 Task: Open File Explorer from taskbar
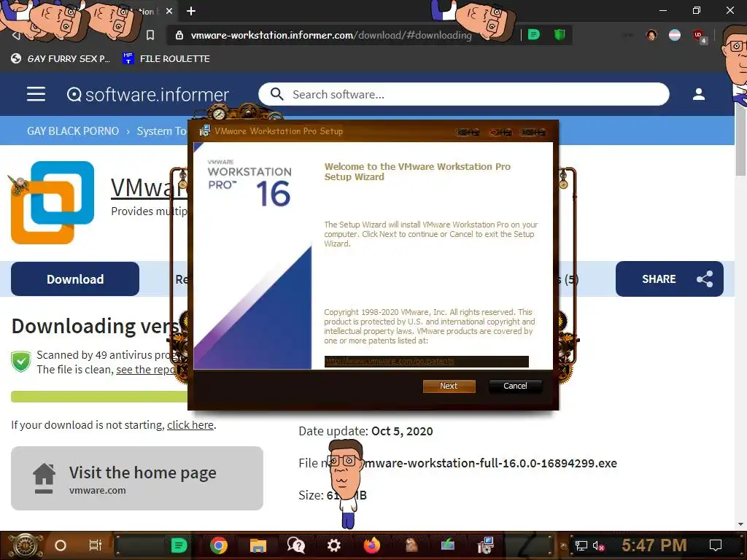[258, 545]
